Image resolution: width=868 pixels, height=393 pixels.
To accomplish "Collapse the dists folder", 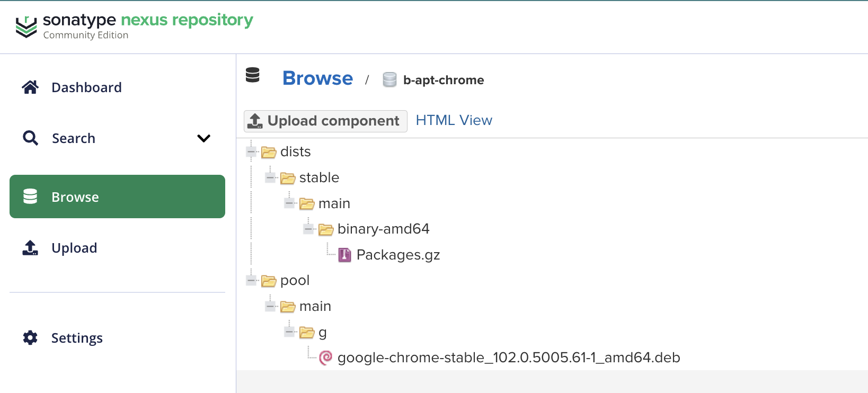I will point(251,152).
